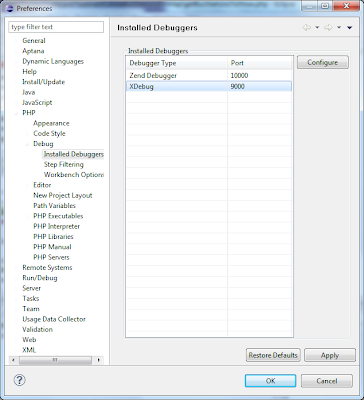Expand the General tree node

(16, 41)
